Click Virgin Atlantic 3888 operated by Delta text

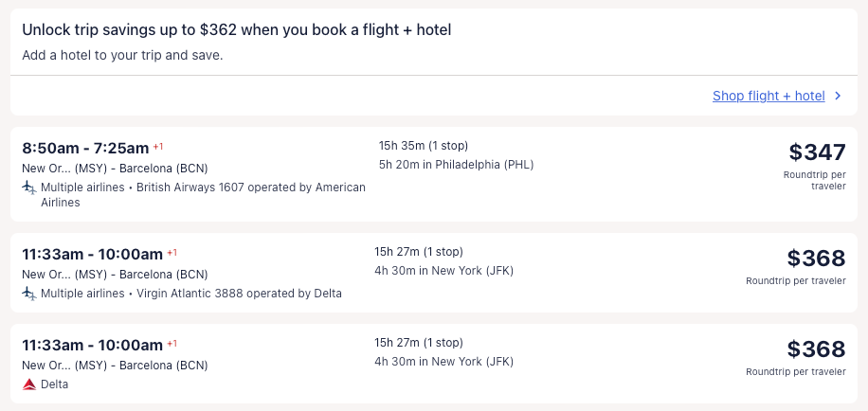[239, 294]
